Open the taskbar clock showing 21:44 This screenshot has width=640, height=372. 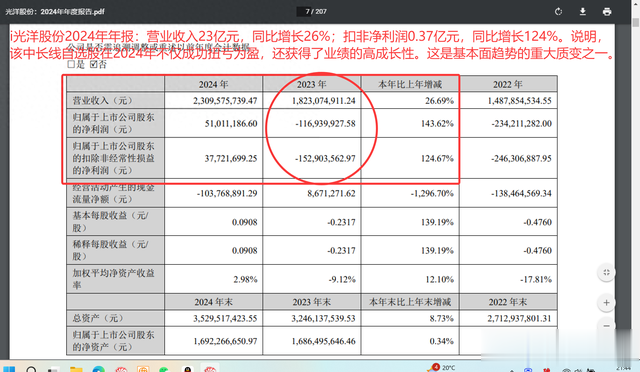(623, 368)
